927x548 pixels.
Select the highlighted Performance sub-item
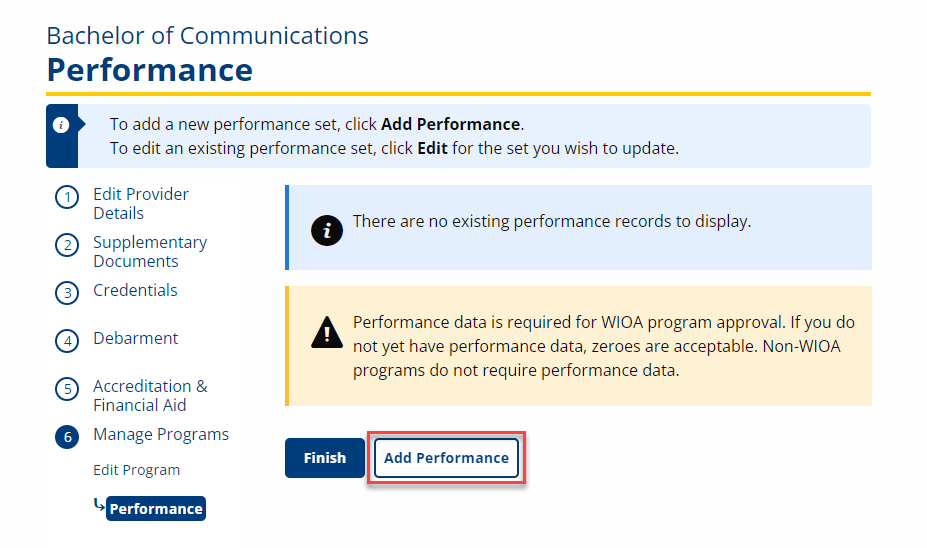point(156,509)
